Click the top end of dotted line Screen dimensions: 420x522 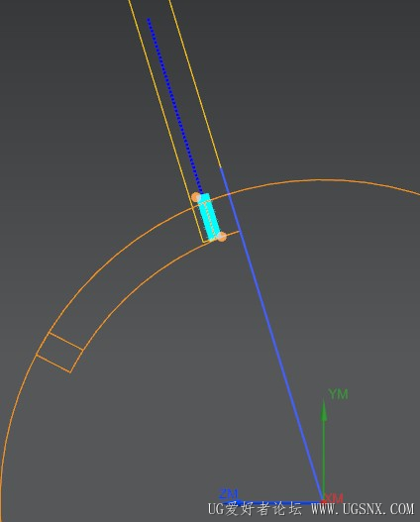pos(149,19)
